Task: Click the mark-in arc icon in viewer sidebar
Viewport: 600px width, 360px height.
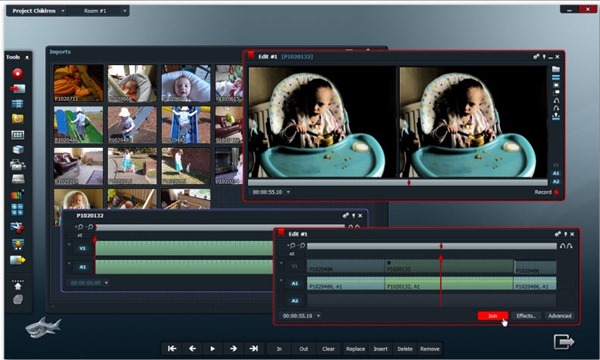Action: 556,100
